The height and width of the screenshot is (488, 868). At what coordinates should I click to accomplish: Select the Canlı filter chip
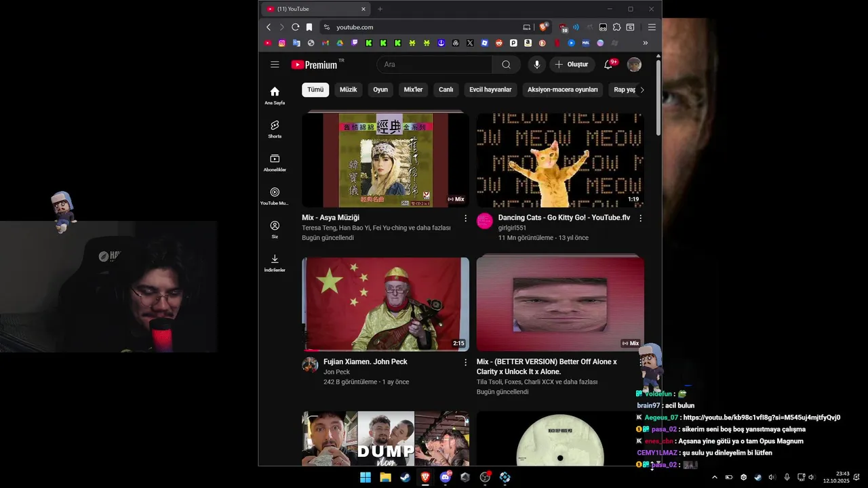[446, 89]
